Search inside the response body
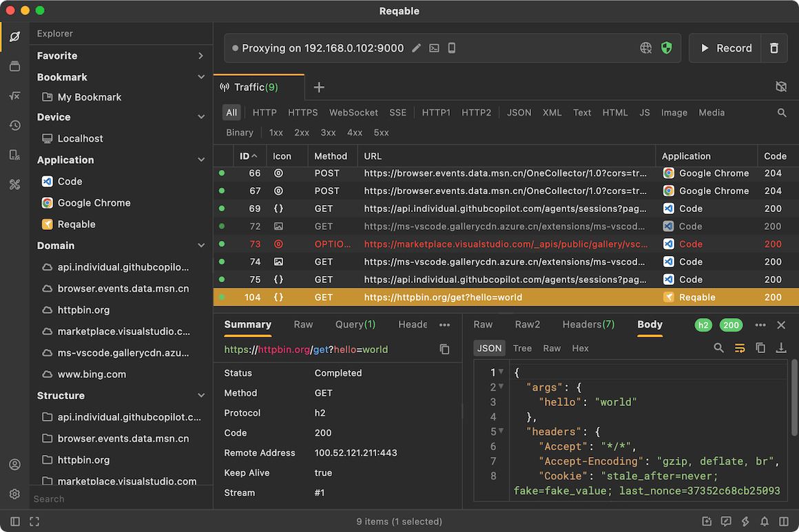 tap(718, 348)
